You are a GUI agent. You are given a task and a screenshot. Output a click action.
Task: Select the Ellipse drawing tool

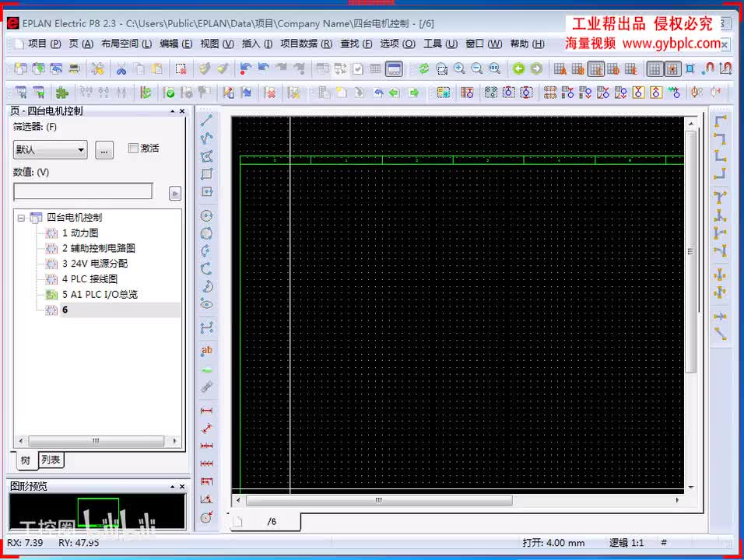[x=206, y=303]
